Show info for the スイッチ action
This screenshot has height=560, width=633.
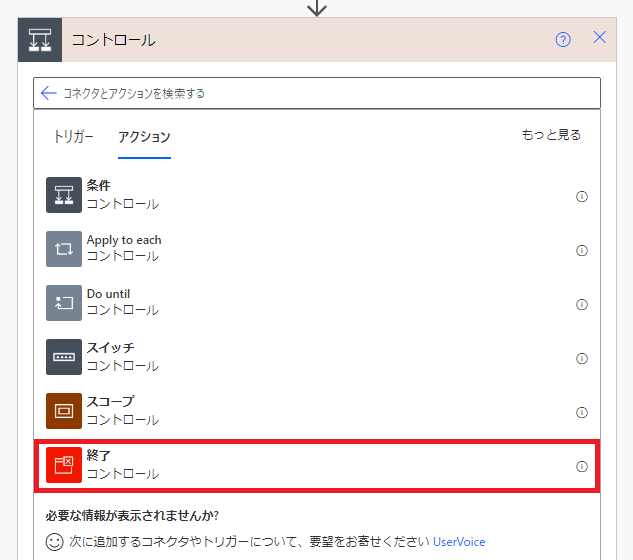[582, 359]
